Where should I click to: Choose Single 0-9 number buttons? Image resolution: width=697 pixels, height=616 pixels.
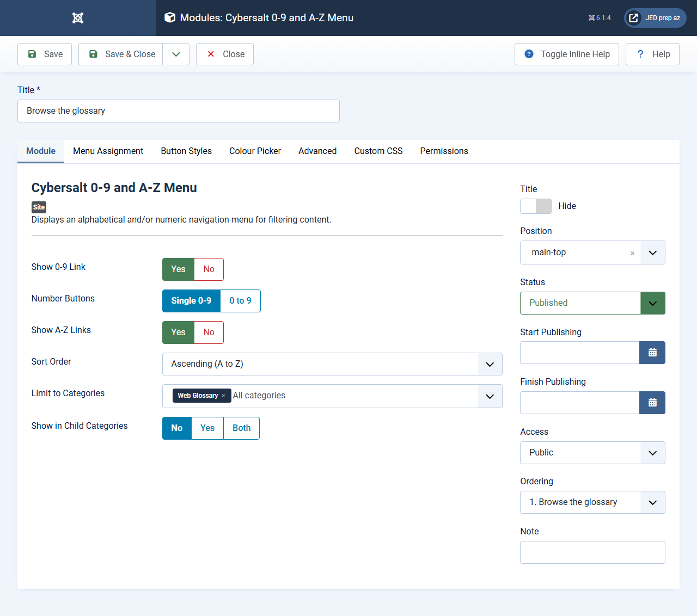191,301
